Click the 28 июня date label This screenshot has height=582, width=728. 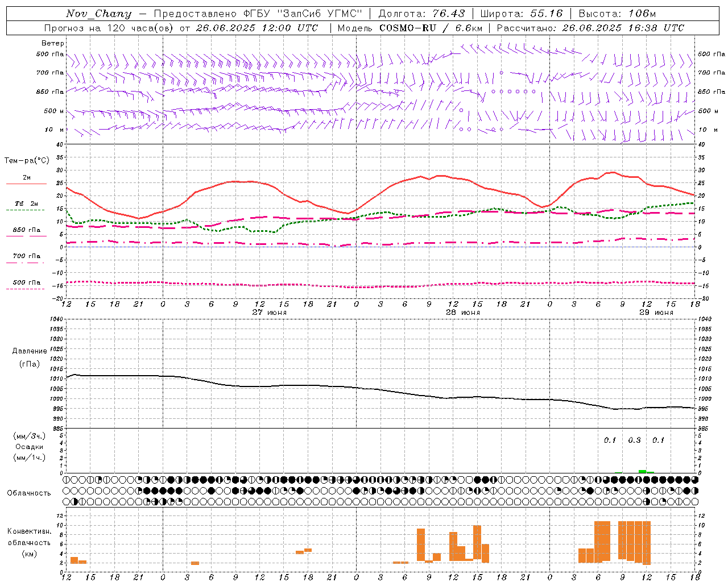pyautogui.click(x=462, y=313)
